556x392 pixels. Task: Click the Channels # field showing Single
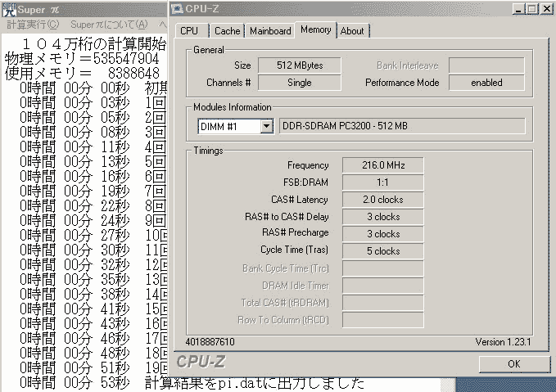[x=299, y=83]
